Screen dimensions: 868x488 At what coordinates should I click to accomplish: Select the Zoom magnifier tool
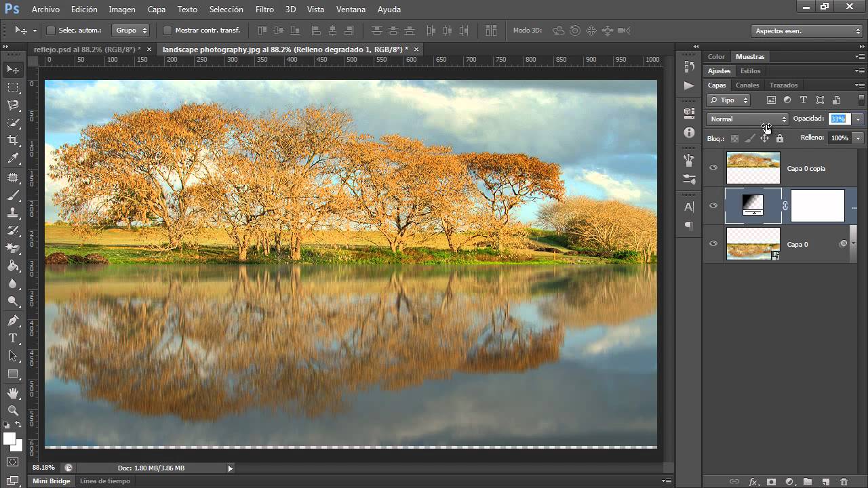click(x=13, y=410)
